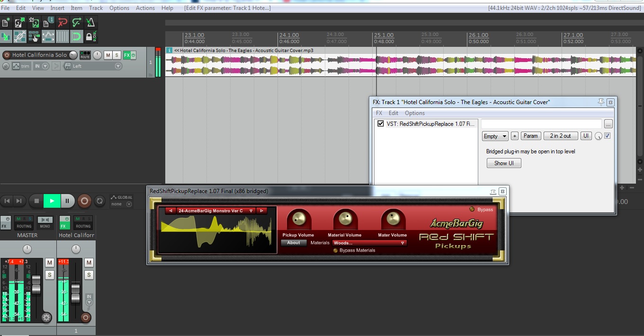The image size is (644, 336).
Task: Click the Pause transport button
Action: click(67, 201)
